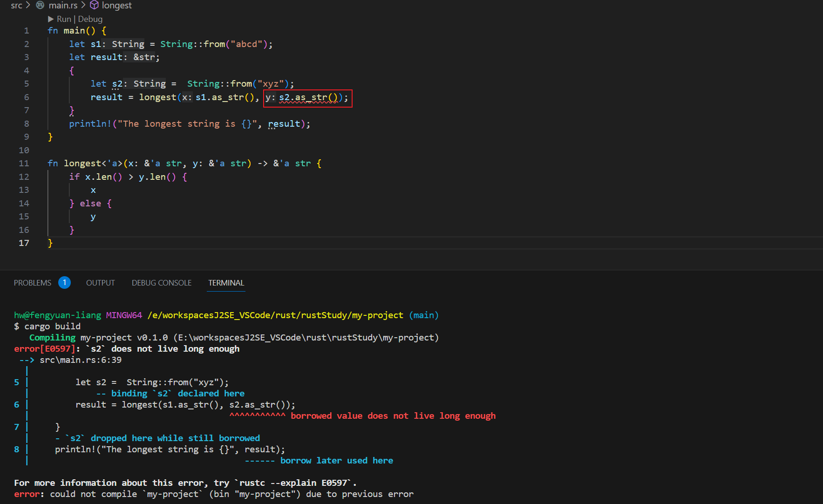Click 's1.as_str()' argument on line 6
823x504 pixels.
(x=224, y=97)
